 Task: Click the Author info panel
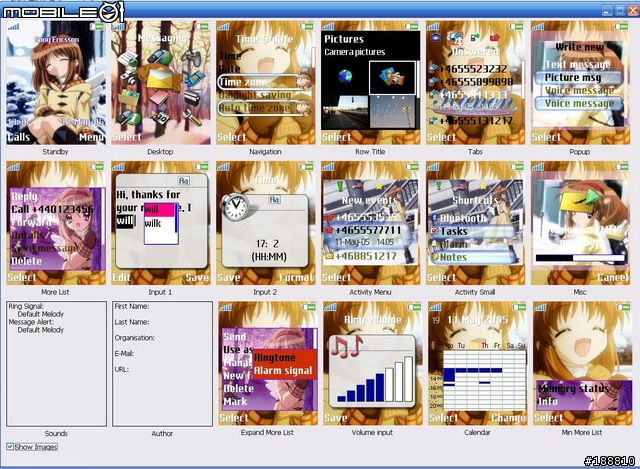point(162,364)
